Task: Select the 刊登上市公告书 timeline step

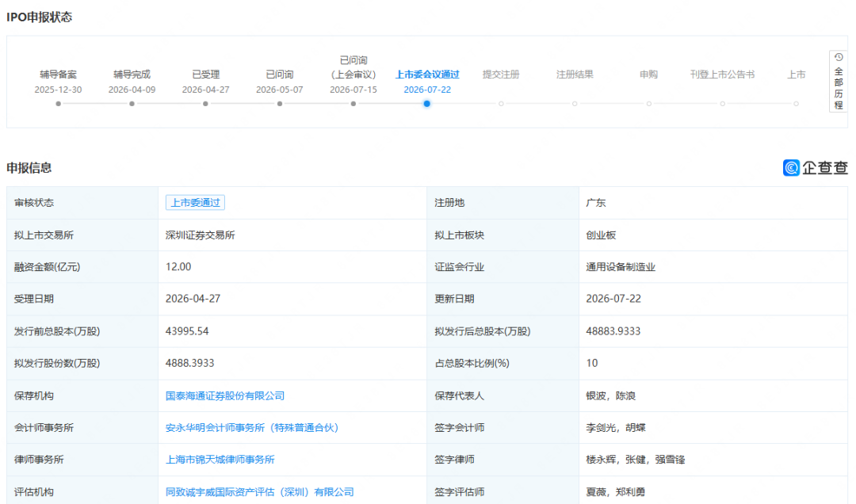Action: click(722, 74)
